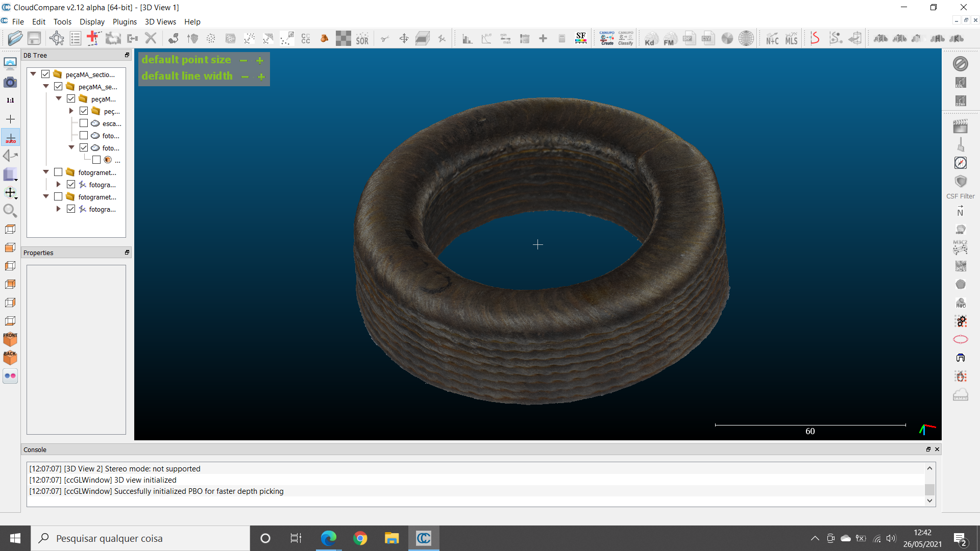Screen dimensions: 980x551
Task: Click the CSV export icon
Action: (708, 38)
